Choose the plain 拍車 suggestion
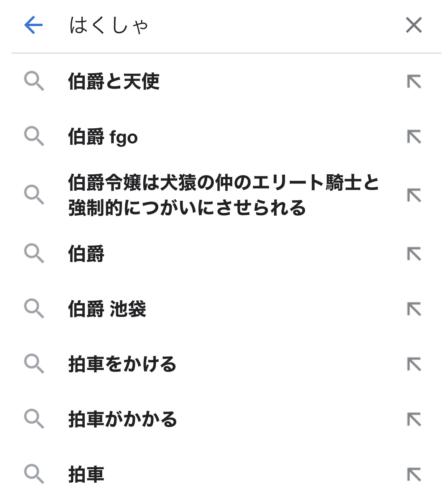This screenshot has width=448, height=498. coord(86,474)
